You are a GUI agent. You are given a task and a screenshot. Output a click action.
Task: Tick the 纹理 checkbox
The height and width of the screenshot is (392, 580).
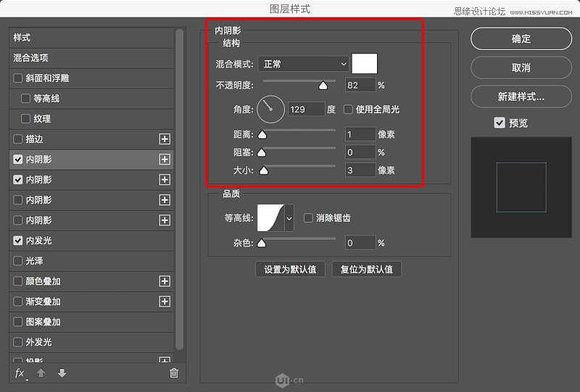(25, 119)
